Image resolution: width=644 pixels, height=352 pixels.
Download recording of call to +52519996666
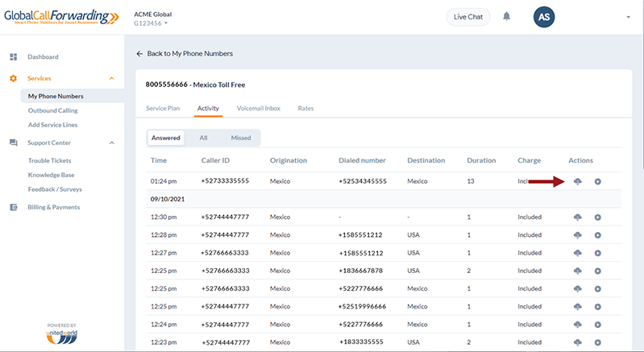click(x=577, y=306)
